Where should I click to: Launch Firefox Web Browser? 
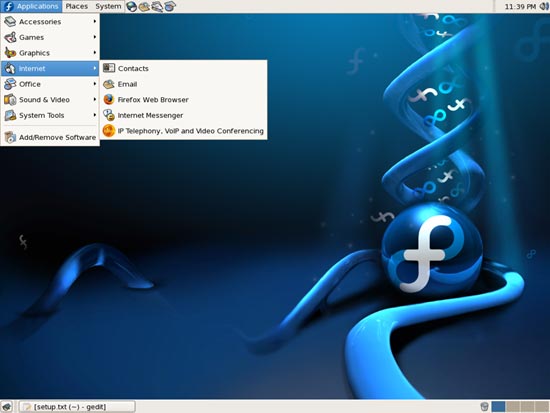(x=184, y=100)
